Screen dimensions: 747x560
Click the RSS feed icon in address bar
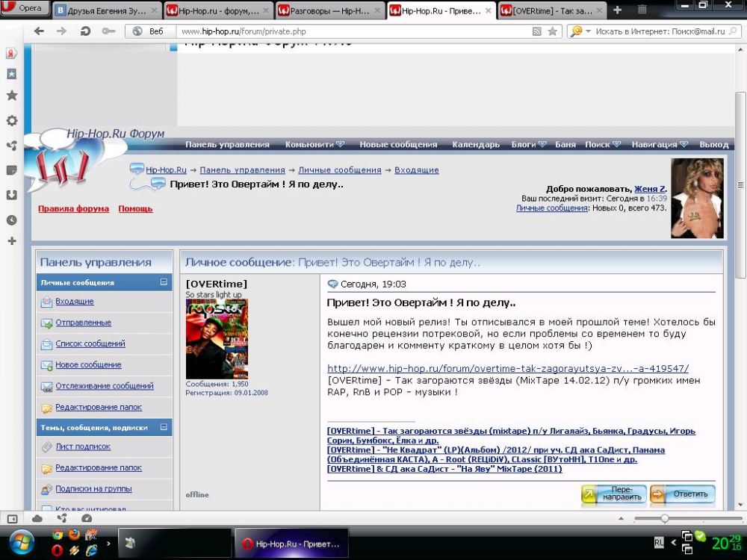click(537, 31)
